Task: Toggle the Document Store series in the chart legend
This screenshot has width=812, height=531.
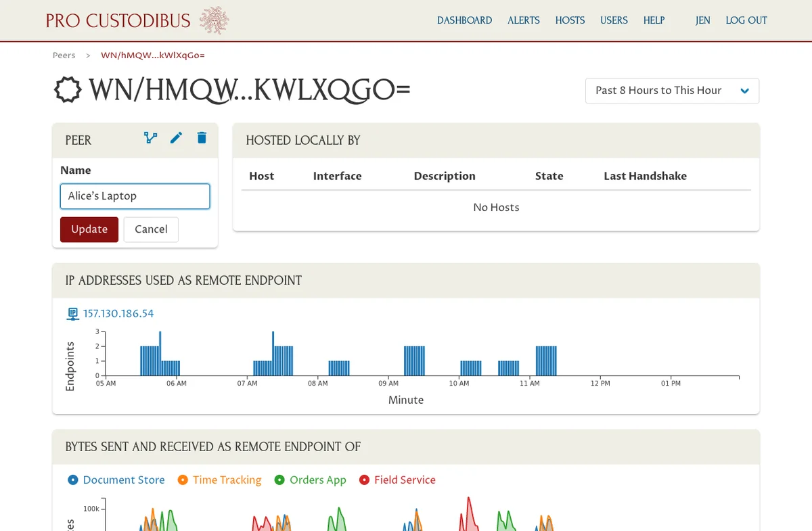Action: tap(115, 480)
